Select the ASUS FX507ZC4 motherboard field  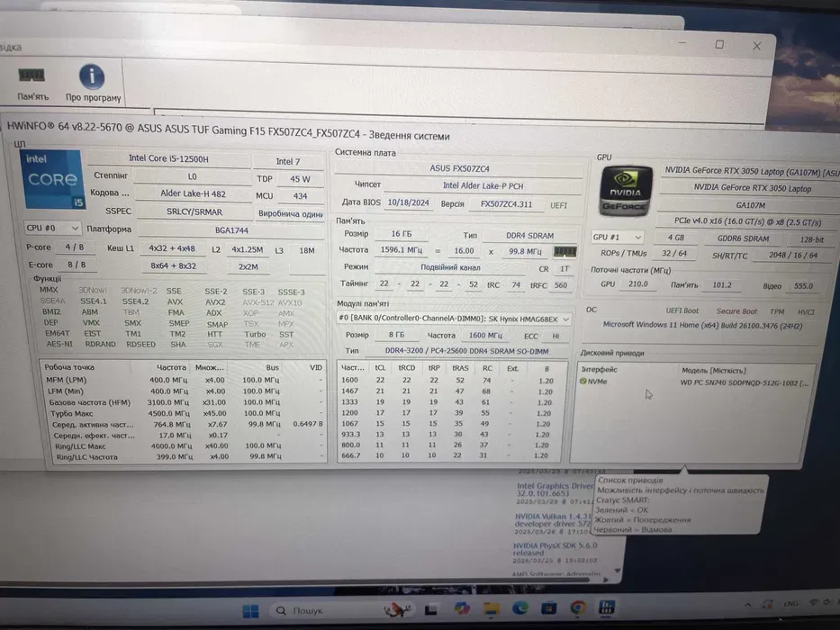click(x=459, y=168)
